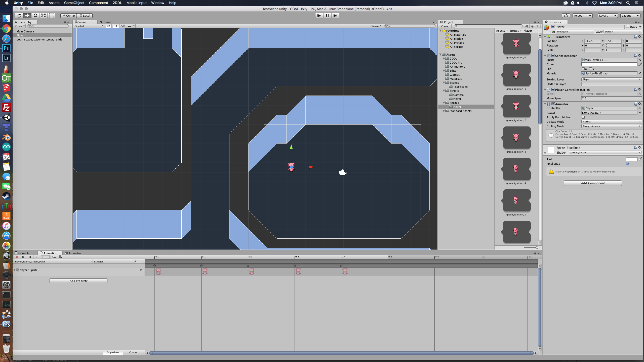Enable animation record button
This screenshot has height=362, width=644.
[17, 257]
